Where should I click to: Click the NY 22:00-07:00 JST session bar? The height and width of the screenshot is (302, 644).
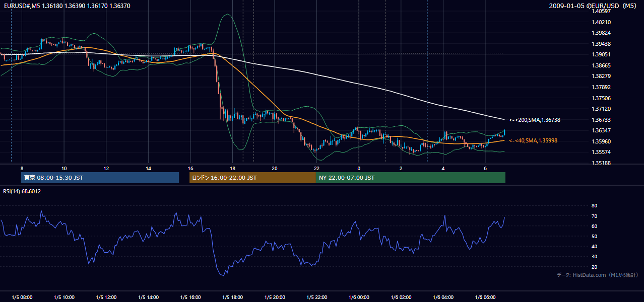coord(411,178)
